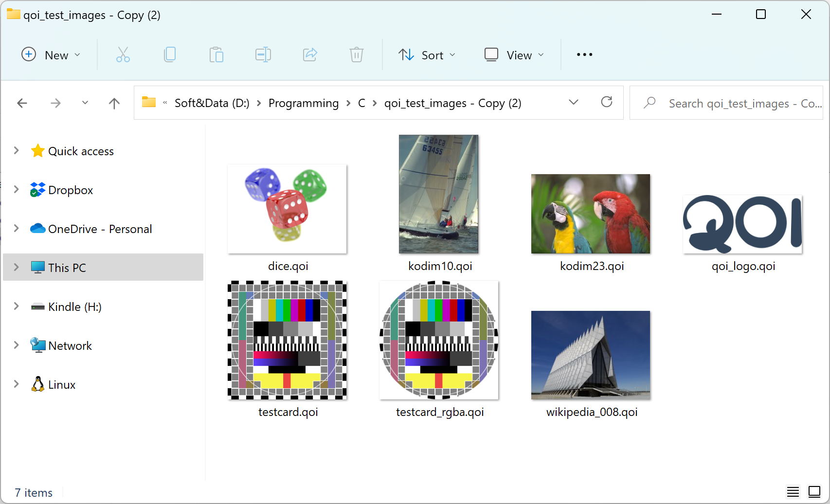Show hidden breadcrumb path chevrons
830x504 pixels.
[x=165, y=103]
